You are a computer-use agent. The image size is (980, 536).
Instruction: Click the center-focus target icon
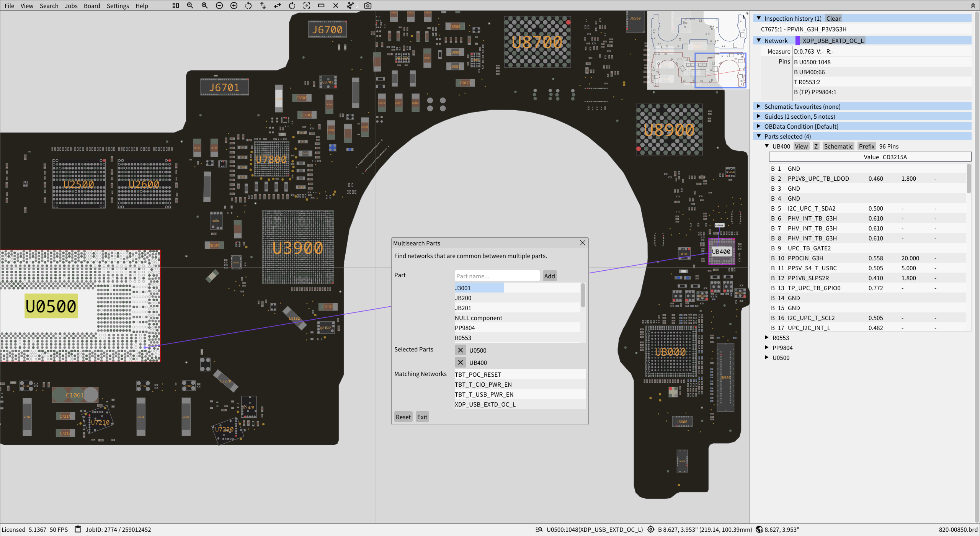tap(307, 5)
